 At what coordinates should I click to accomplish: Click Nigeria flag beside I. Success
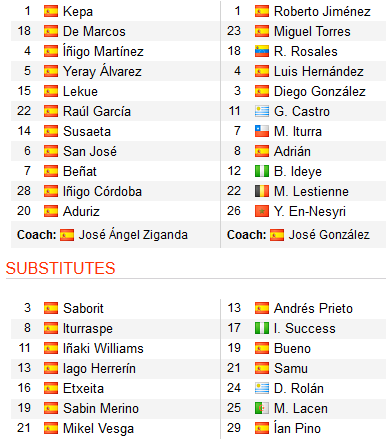(262, 328)
